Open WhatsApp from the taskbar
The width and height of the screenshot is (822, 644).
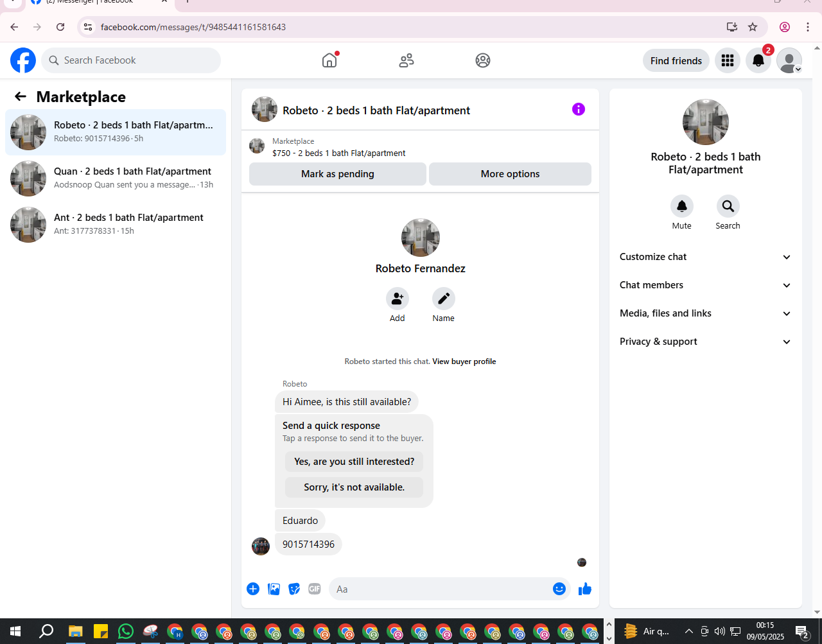[x=125, y=631]
